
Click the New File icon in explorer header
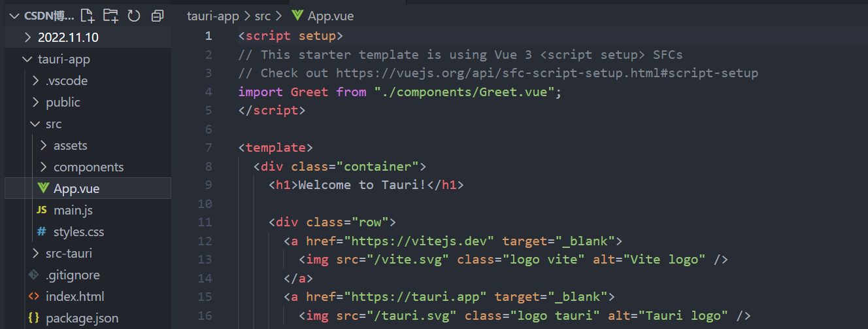pos(87,16)
